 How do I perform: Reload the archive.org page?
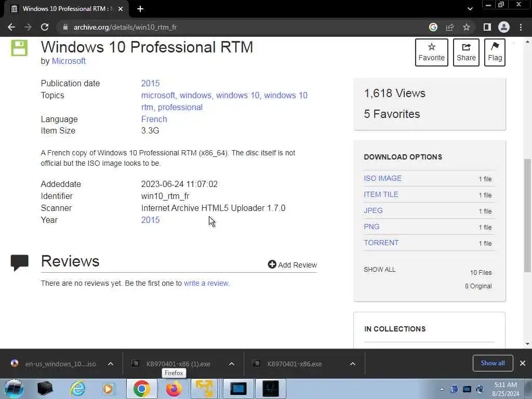pyautogui.click(x=45, y=27)
